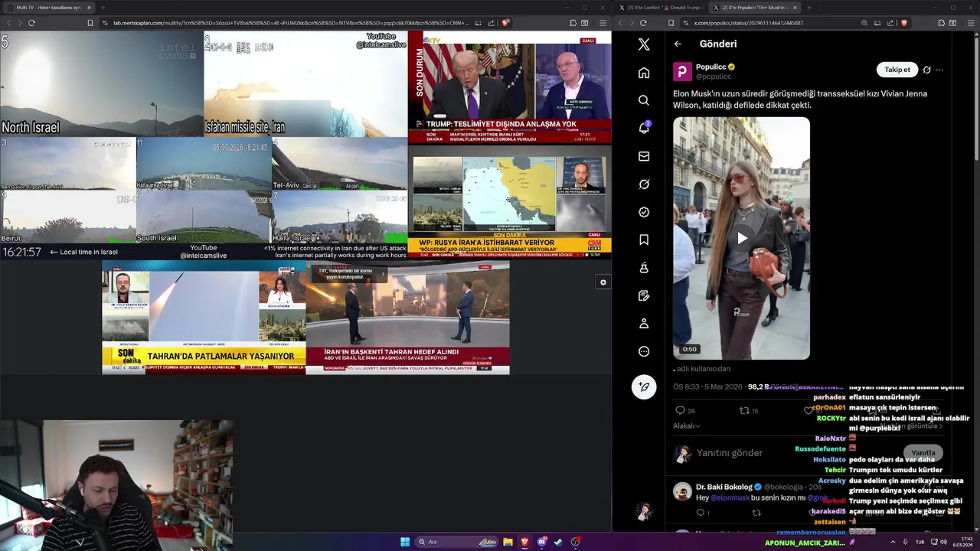Open X notifications bell icon
This screenshot has height=551, width=980.
644,128
